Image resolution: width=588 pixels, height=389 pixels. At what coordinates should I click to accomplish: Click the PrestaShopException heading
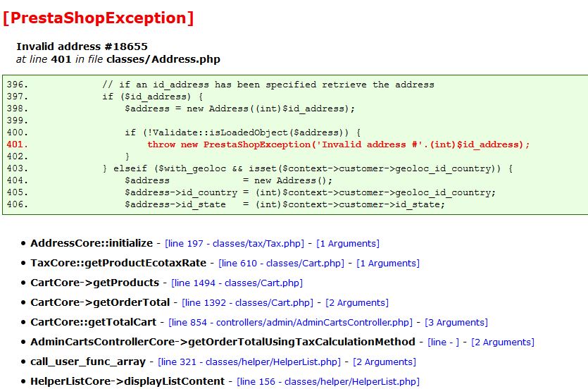tap(99, 18)
